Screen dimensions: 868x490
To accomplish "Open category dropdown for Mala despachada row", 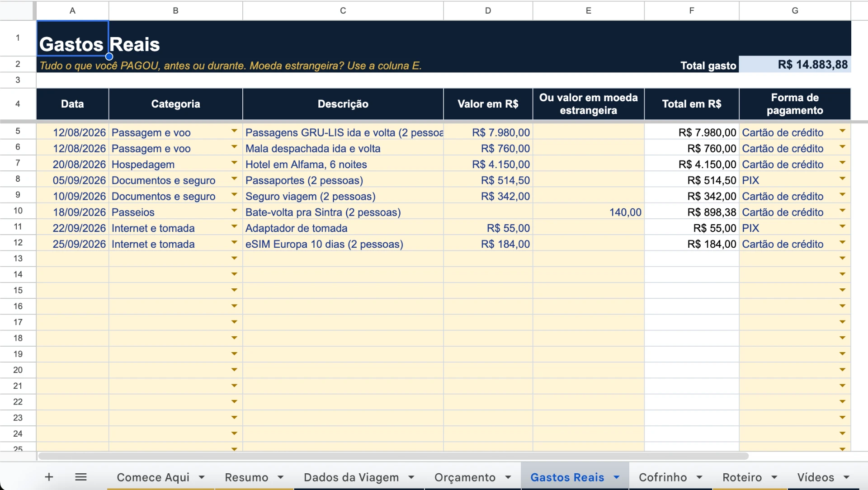I will point(234,147).
